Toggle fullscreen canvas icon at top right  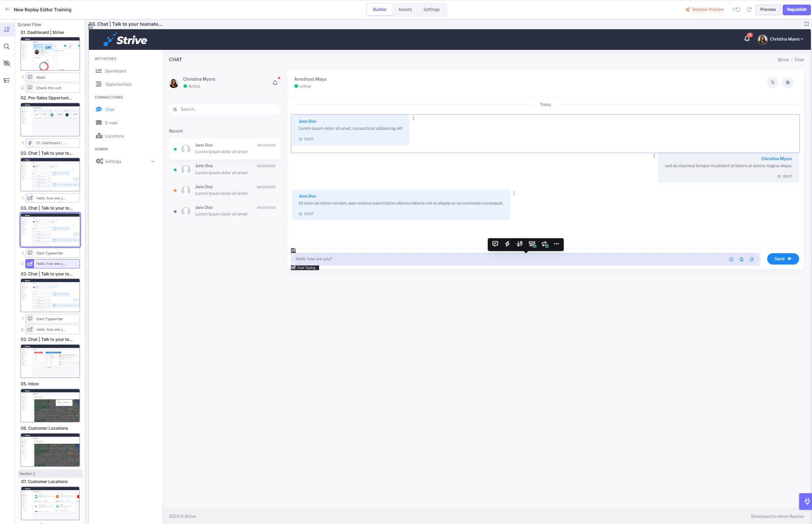(x=807, y=24)
